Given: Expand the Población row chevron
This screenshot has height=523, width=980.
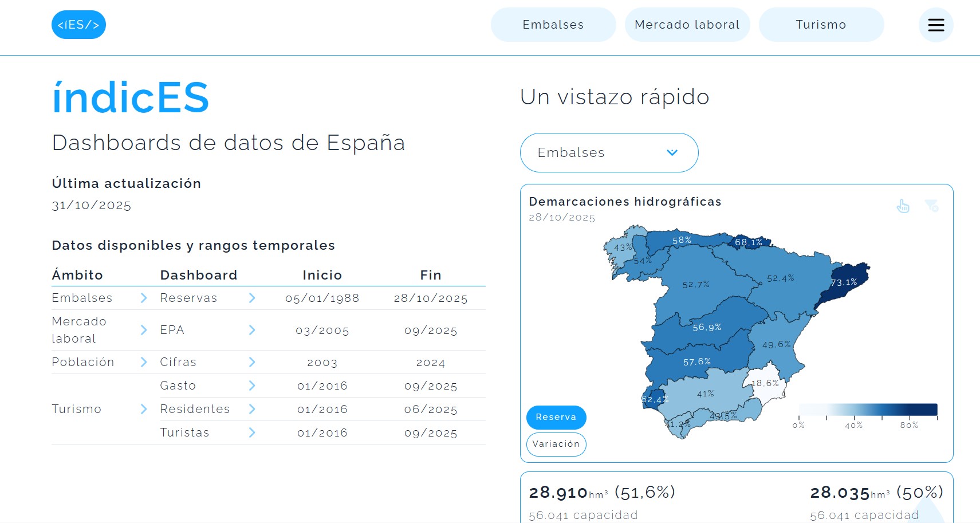Looking at the screenshot, I should click(144, 362).
